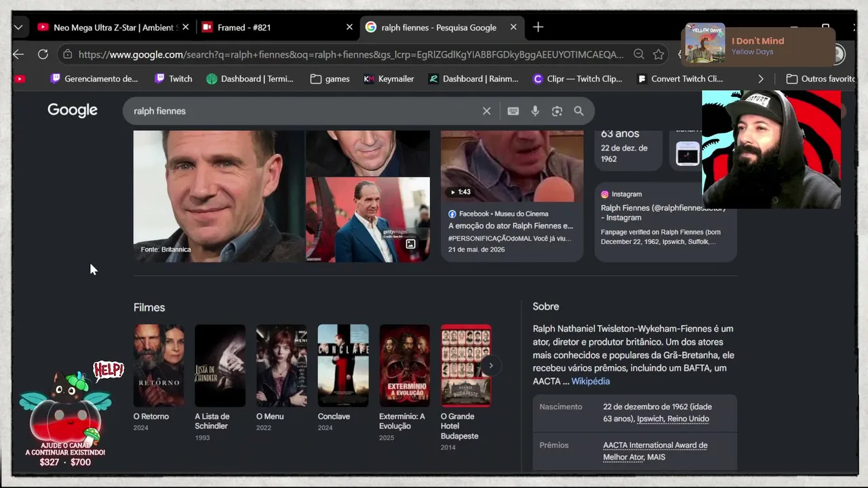868x488 pixels.
Task: Open the red carpet photo thumbnail
Action: [x=368, y=220]
